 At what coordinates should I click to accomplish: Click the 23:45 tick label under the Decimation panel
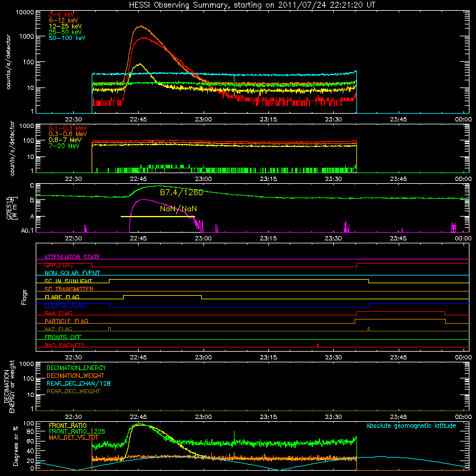point(398,417)
